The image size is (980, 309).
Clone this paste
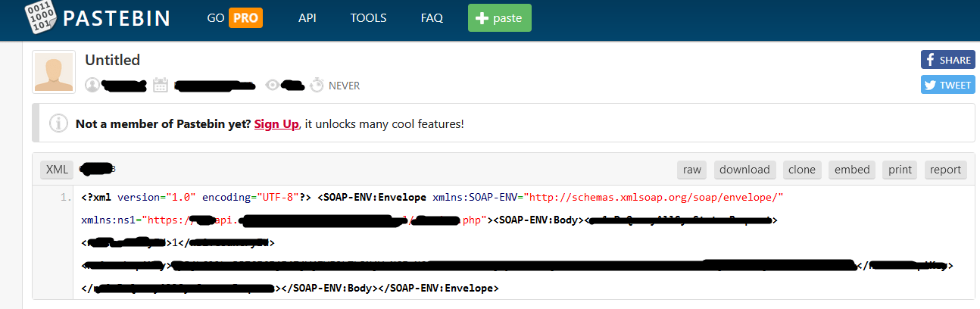tap(802, 170)
